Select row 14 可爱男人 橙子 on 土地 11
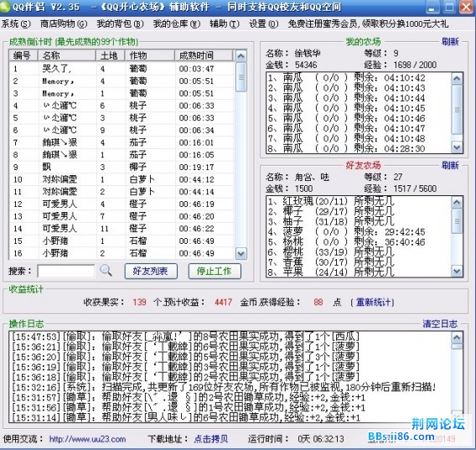Image resolution: width=476 pixels, height=450 pixels. (122, 228)
